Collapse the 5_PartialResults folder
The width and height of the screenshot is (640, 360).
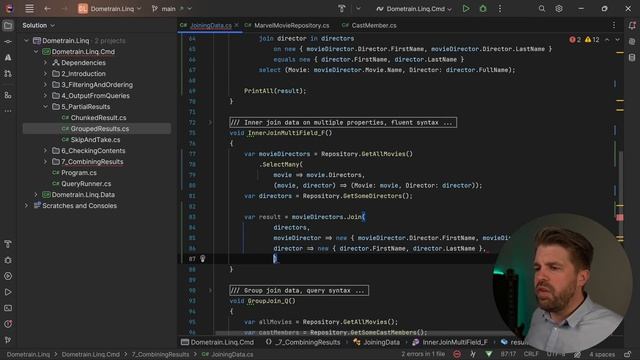45,107
